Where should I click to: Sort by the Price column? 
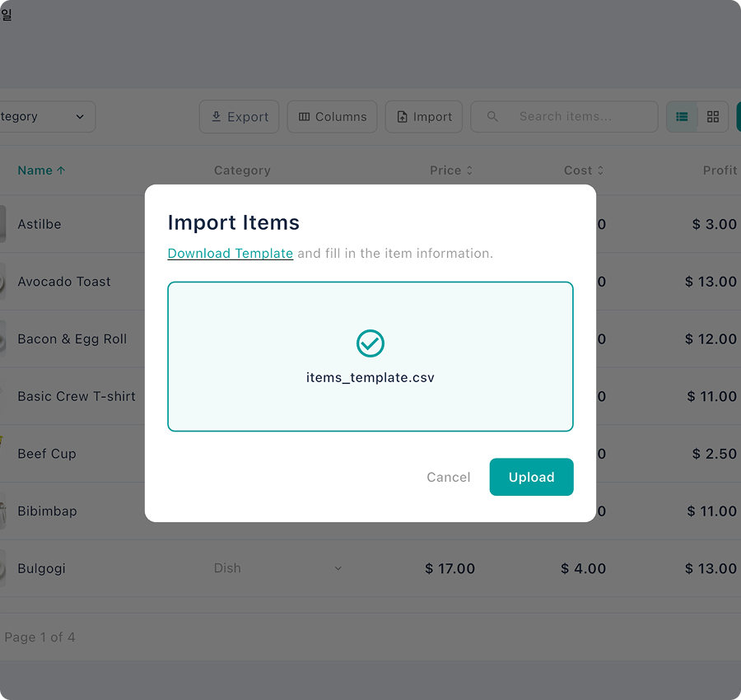[x=451, y=170]
